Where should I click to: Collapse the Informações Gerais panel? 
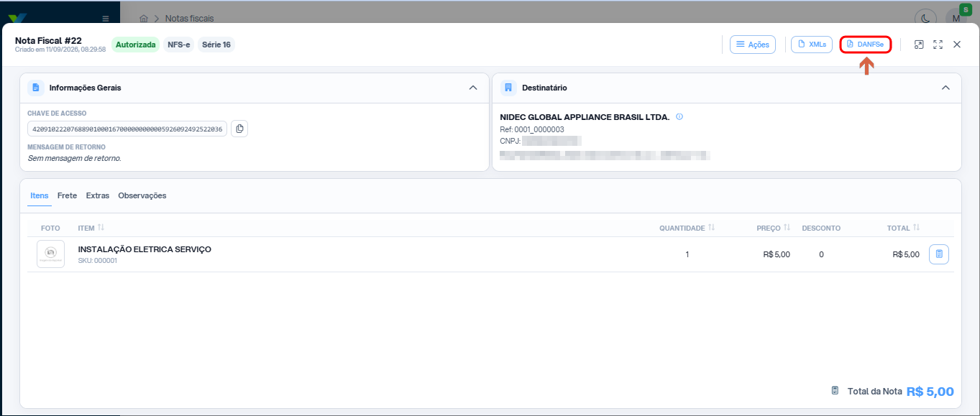tap(473, 88)
